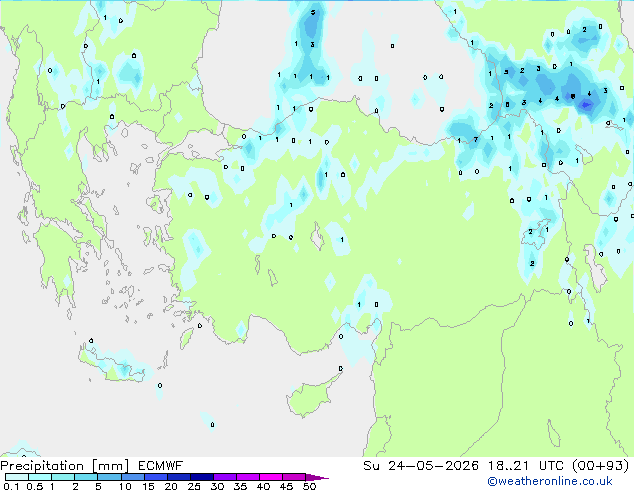Click the "30" legend scale label
Image resolution: width=634 pixels, height=490 pixels.
coord(217,486)
